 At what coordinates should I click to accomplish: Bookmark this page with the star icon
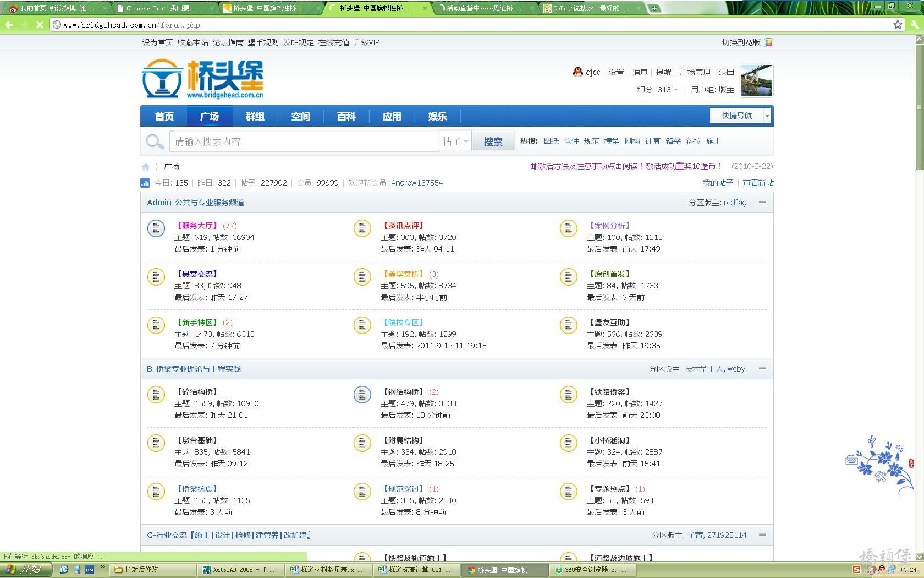898,24
